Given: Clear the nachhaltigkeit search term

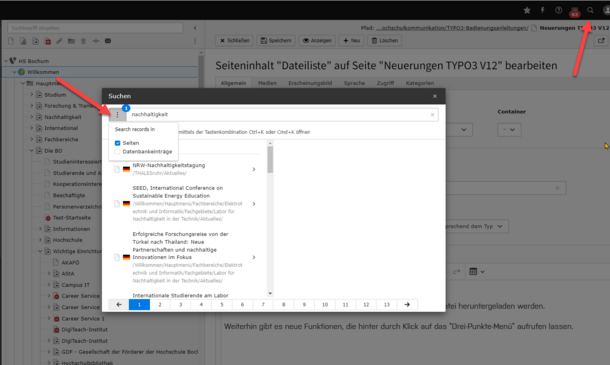Looking at the screenshot, I should pos(432,115).
